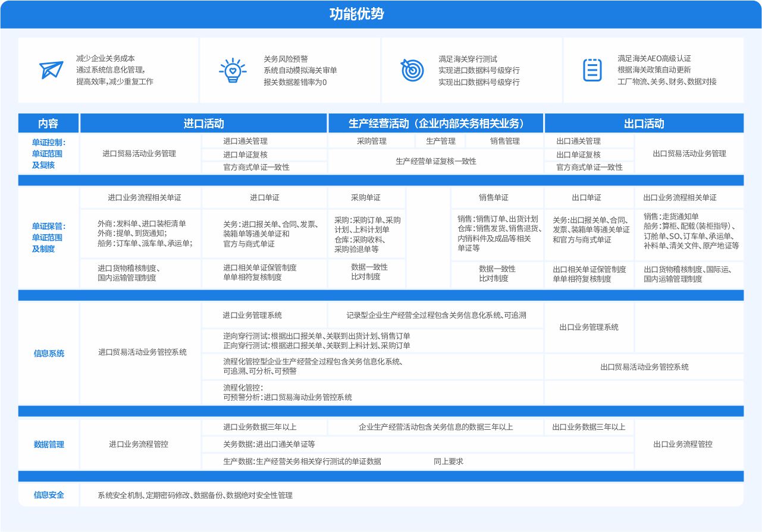Click the 记录型企业生产经营全过程 cell
This screenshot has width=762, height=532.
click(436, 315)
